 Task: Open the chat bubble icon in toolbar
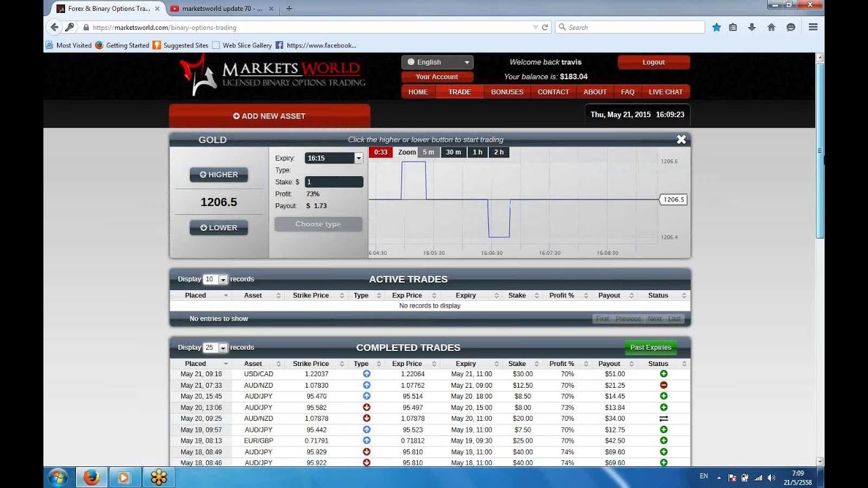(x=791, y=27)
